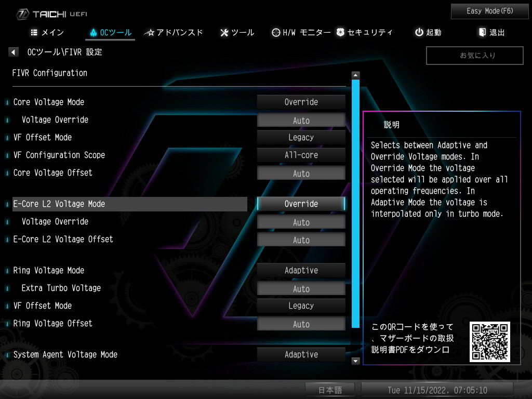This screenshot has width=532, height=399.
Task: Open the 退出 tab
Action: (491, 33)
